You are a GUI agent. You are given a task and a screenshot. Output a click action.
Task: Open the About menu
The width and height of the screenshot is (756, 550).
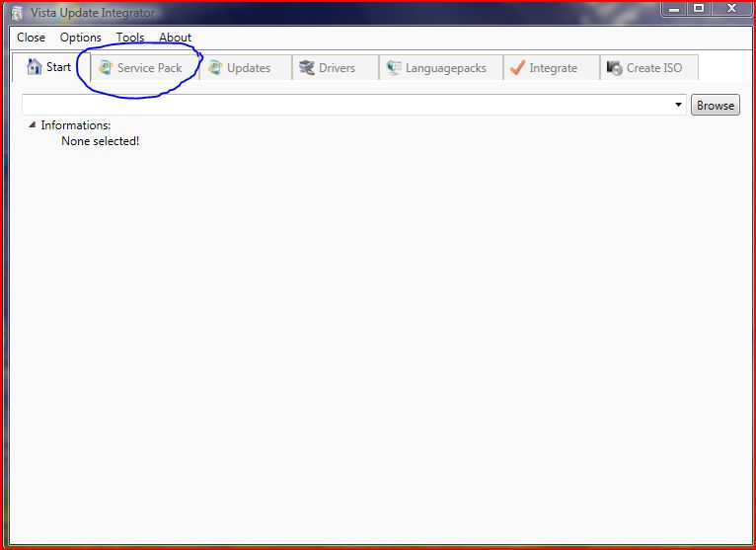[175, 38]
